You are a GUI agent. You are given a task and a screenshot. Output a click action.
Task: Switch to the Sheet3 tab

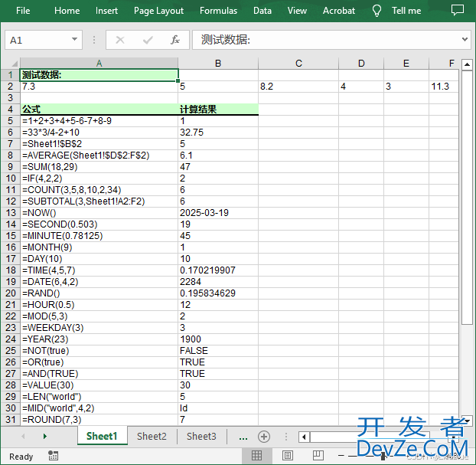pos(201,436)
